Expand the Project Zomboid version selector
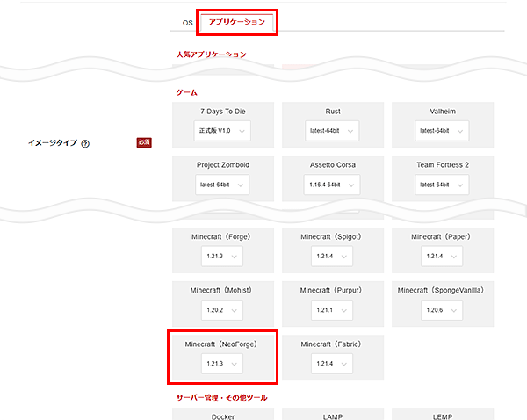527x420 pixels. coord(222,185)
